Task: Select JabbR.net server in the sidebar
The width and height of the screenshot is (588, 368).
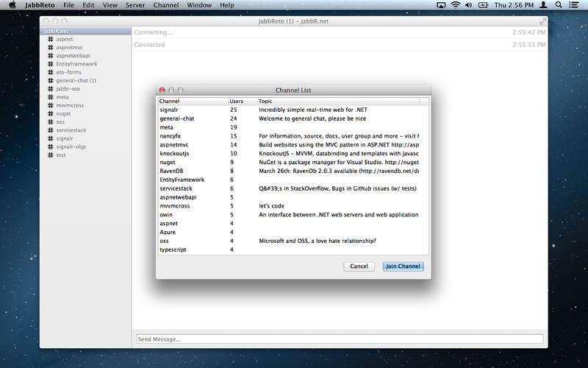Action: 85,31
